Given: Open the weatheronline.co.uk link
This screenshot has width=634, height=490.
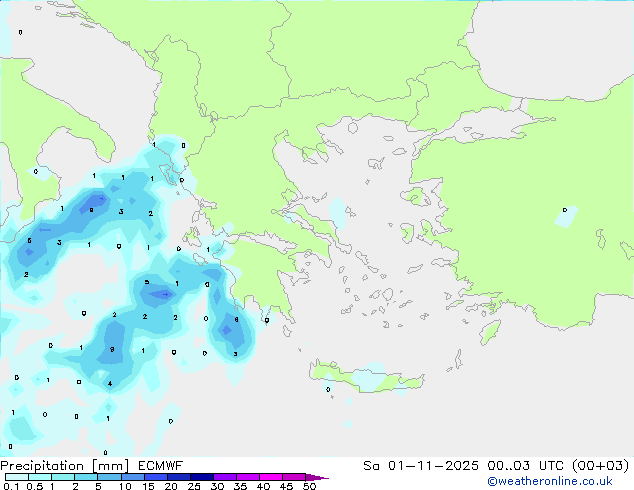Looking at the screenshot, I should (550, 481).
